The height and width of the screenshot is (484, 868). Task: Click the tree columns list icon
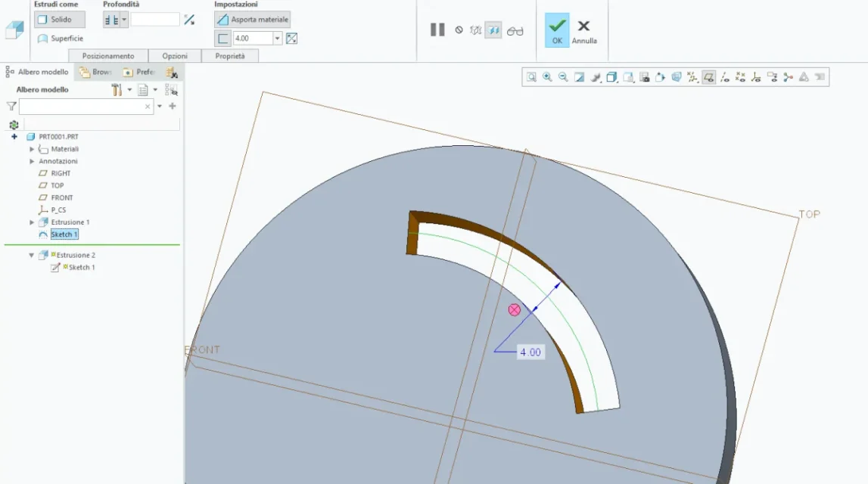coord(143,89)
